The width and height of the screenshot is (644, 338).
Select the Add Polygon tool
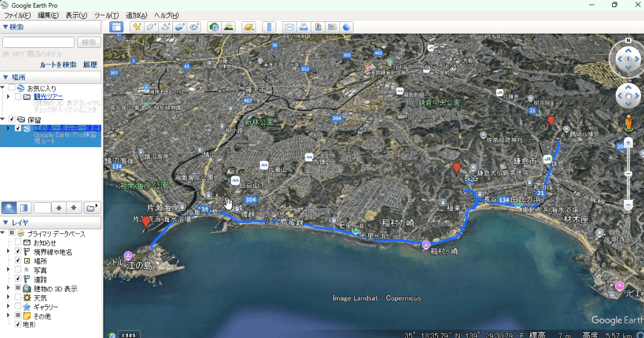(152, 27)
